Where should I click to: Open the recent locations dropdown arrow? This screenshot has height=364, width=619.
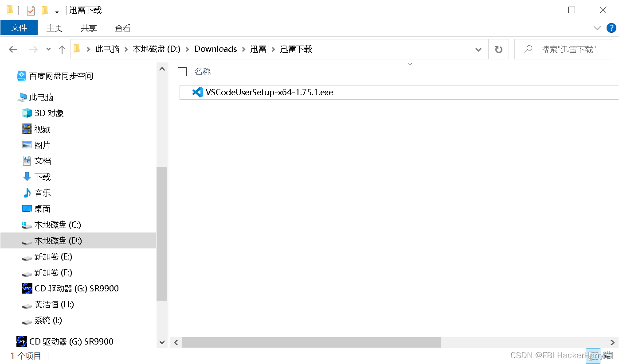(48, 50)
